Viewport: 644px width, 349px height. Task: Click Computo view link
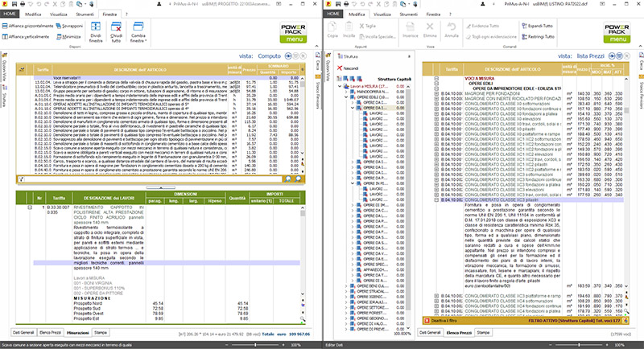(x=269, y=56)
